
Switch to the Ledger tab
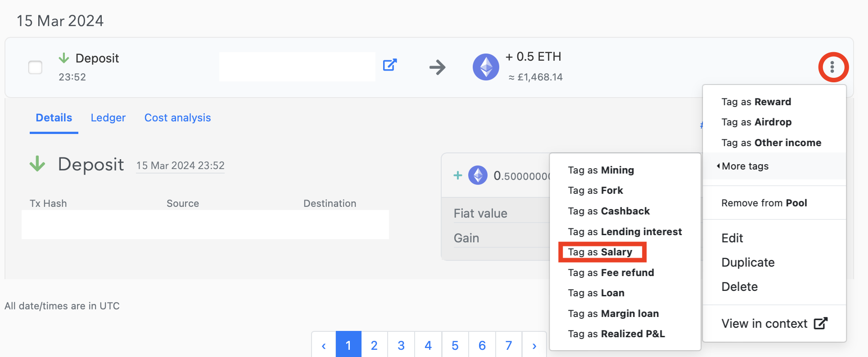(x=108, y=118)
